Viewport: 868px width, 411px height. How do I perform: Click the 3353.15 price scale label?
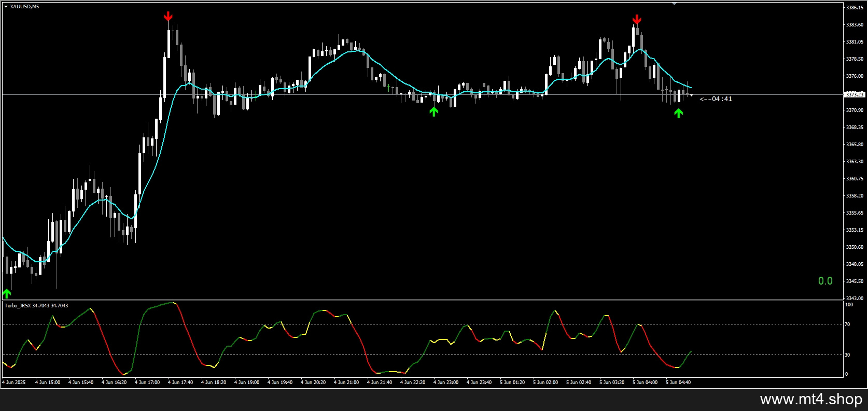click(x=855, y=230)
